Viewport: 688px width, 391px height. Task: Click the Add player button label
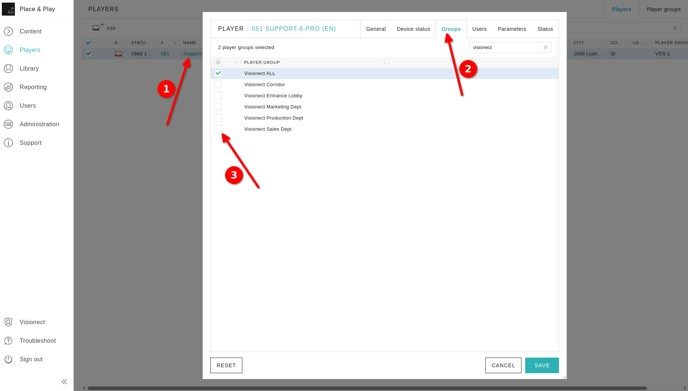tap(111, 28)
